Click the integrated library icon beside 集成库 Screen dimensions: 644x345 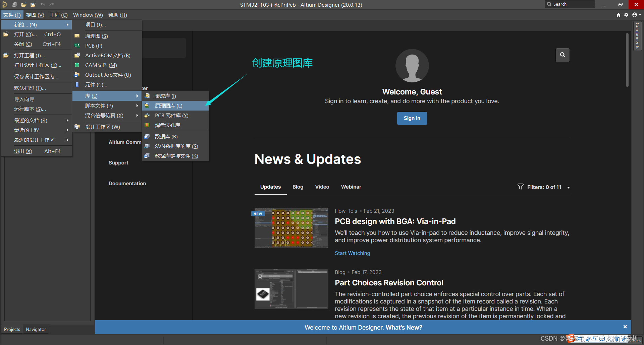pos(147,96)
